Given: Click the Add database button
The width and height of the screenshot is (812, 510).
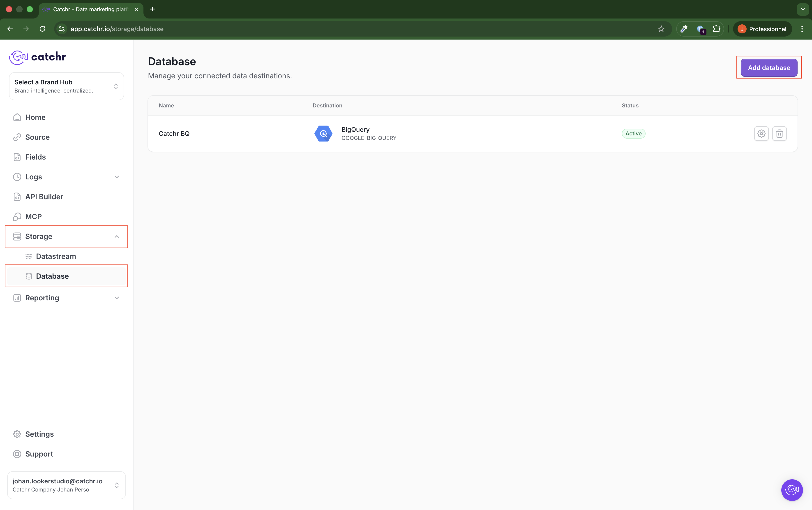Looking at the screenshot, I should coord(769,68).
